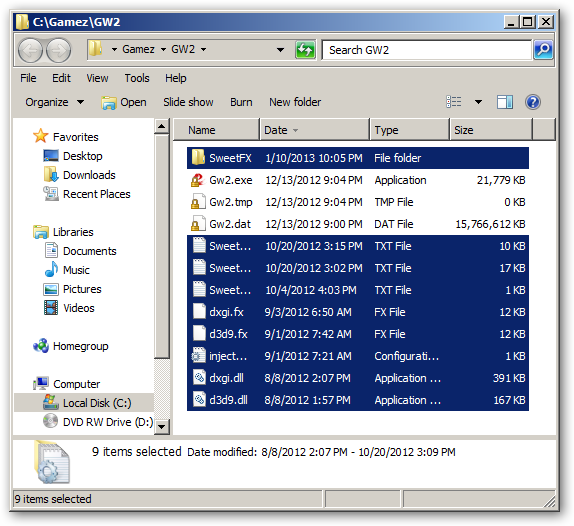Sort by the Type column header
Image resolution: width=574 pixels, height=526 pixels.
(x=409, y=130)
